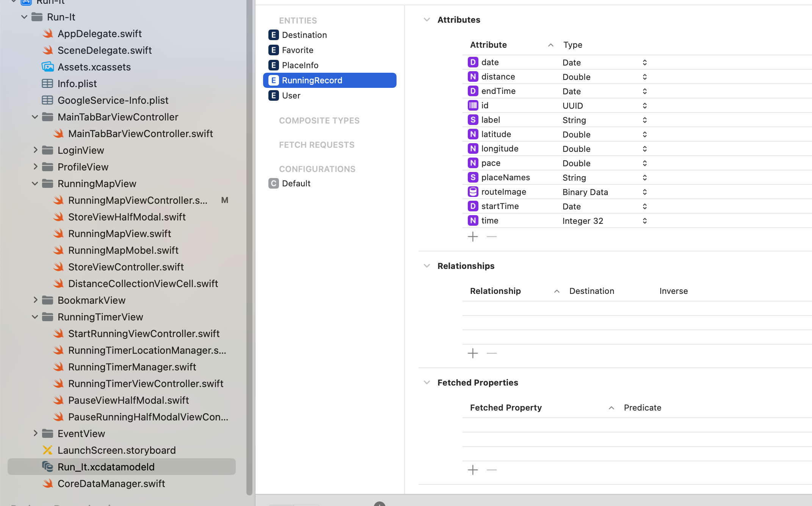This screenshot has height=506, width=812.
Task: Click the routeImage binary data icon
Action: [473, 192]
